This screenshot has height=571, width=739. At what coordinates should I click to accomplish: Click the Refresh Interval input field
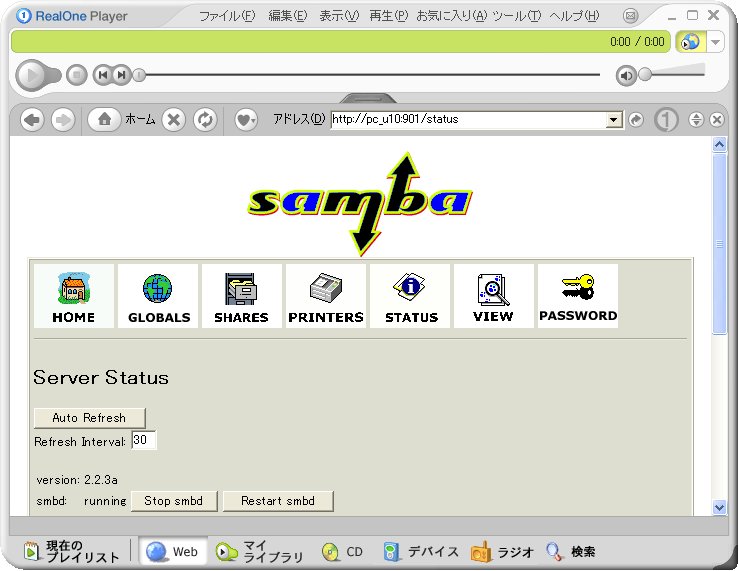tap(143, 440)
